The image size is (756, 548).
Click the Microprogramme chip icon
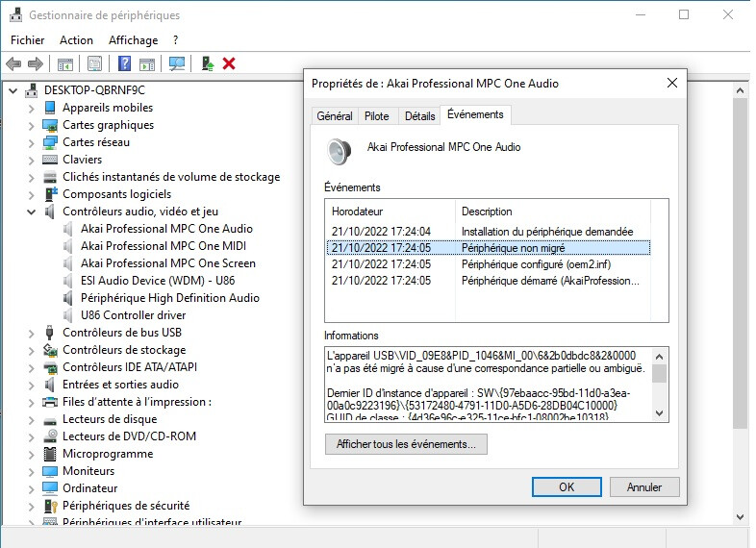point(50,454)
